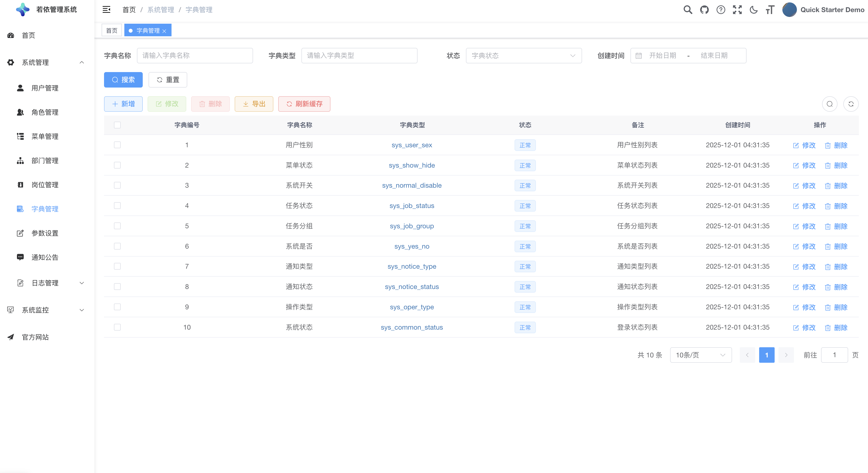Open the GitHub source icon
The image size is (868, 473).
pyautogui.click(x=704, y=10)
